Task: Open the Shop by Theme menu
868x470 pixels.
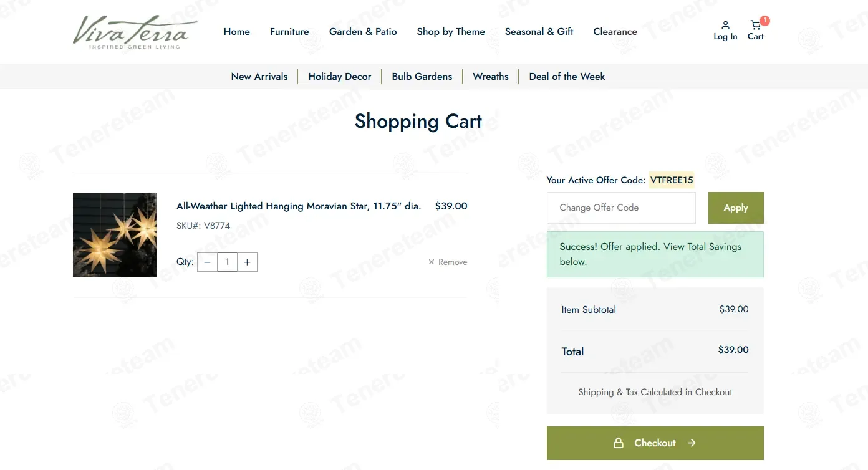Action: tap(451, 32)
